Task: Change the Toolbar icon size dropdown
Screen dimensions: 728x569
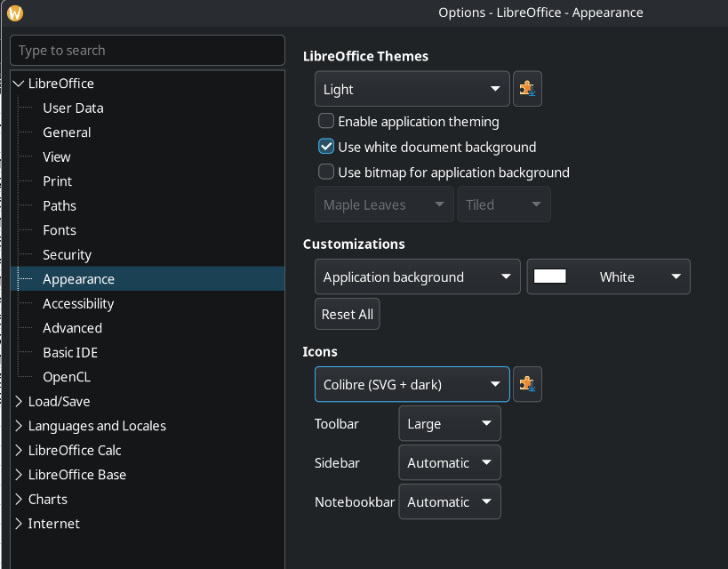Action: (x=450, y=424)
